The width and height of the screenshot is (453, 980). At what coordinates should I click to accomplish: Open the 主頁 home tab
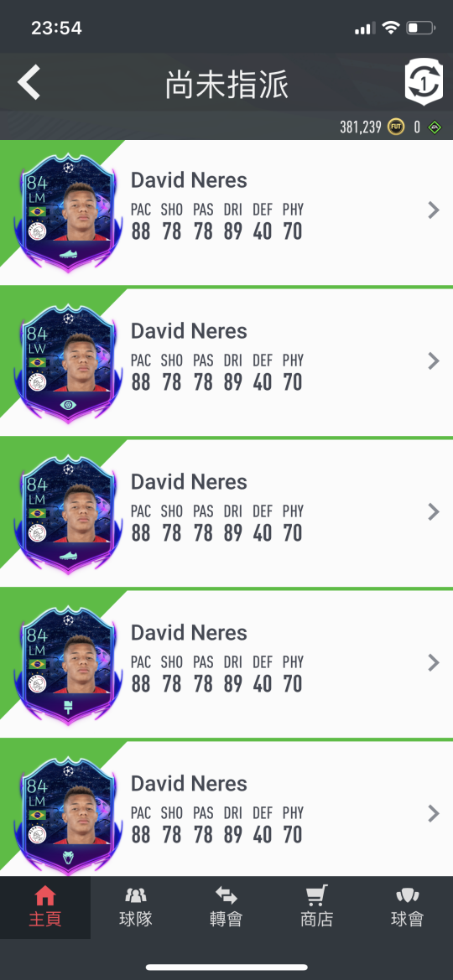coord(45,907)
